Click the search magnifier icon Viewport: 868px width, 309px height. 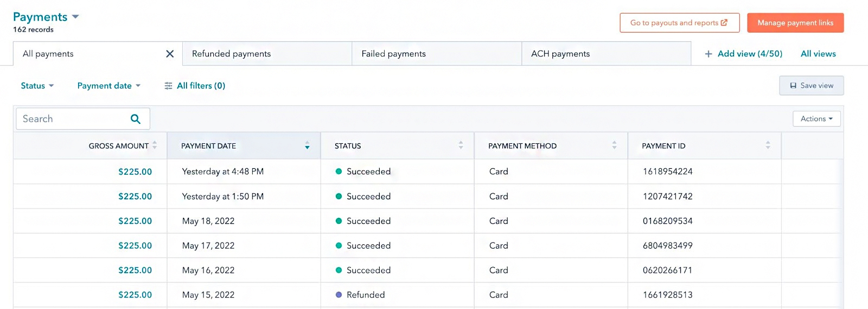click(x=136, y=119)
